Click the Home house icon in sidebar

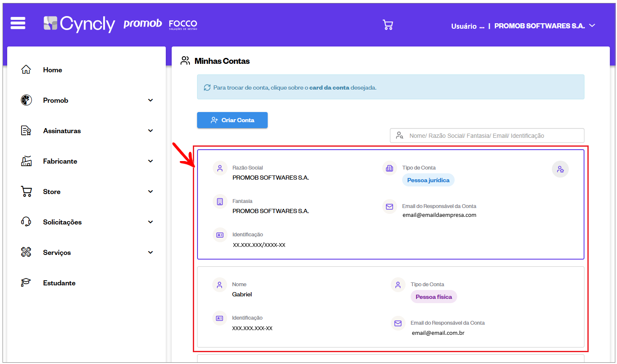tap(26, 70)
